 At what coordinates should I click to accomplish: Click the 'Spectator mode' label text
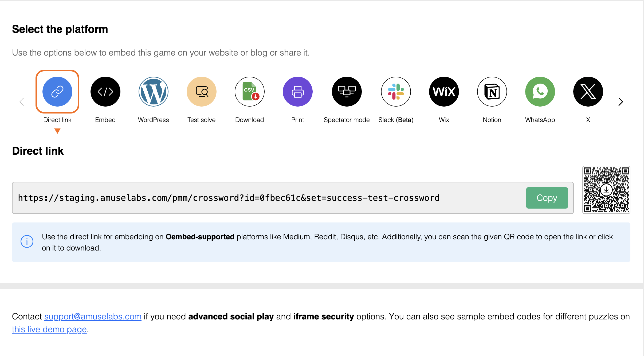point(347,120)
